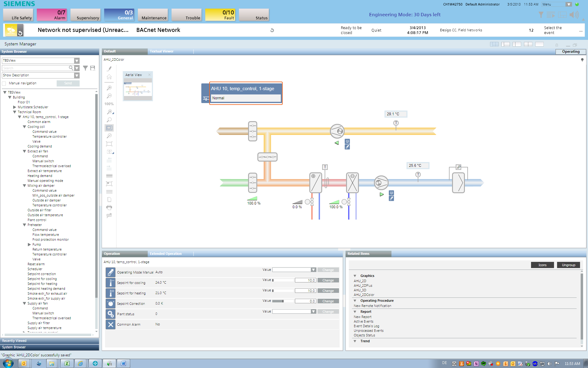This screenshot has height=368, width=588.
Task: Open the Menu dropdown at top right
Action: [569, 4]
